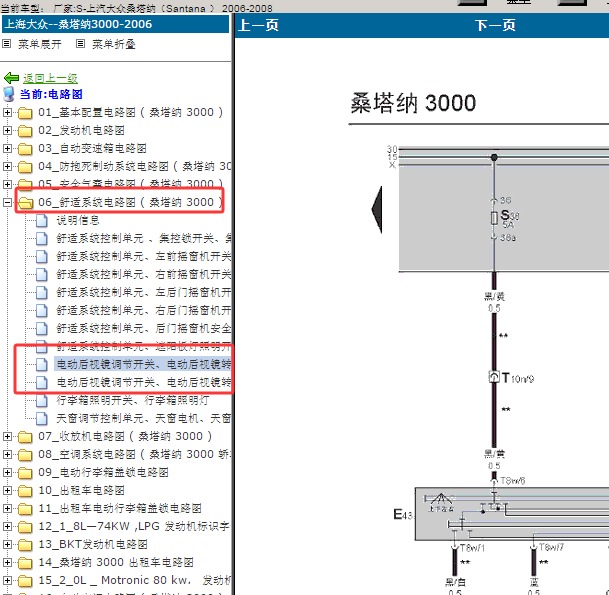This screenshot has width=609, height=595.
Task: Click folder icon of 08_空调系统电路图
Action: [x=25, y=454]
